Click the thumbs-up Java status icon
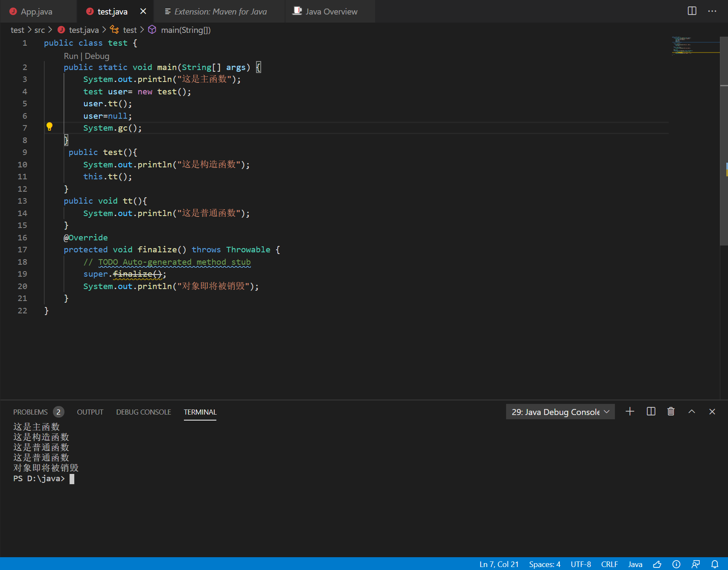This screenshot has width=728, height=570. 657,564
